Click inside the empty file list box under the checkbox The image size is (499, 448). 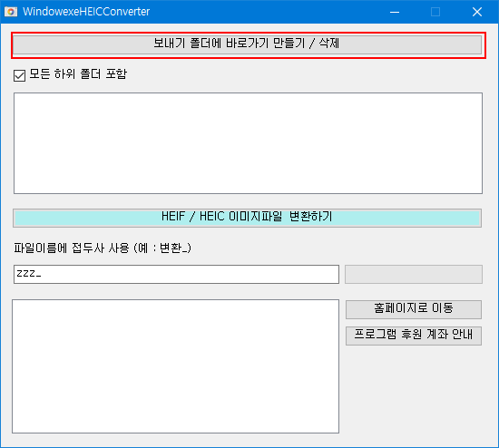point(248,143)
